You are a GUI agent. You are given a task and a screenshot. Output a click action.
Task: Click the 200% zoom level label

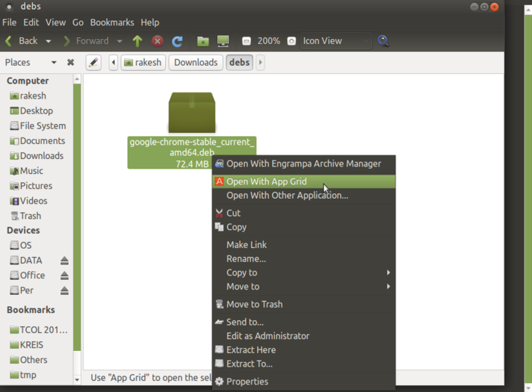point(269,41)
